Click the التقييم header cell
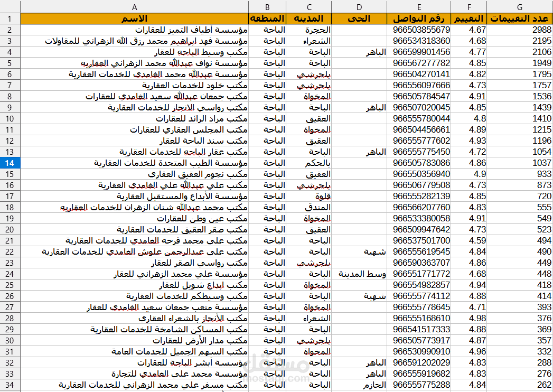553x392 pixels. [x=468, y=18]
